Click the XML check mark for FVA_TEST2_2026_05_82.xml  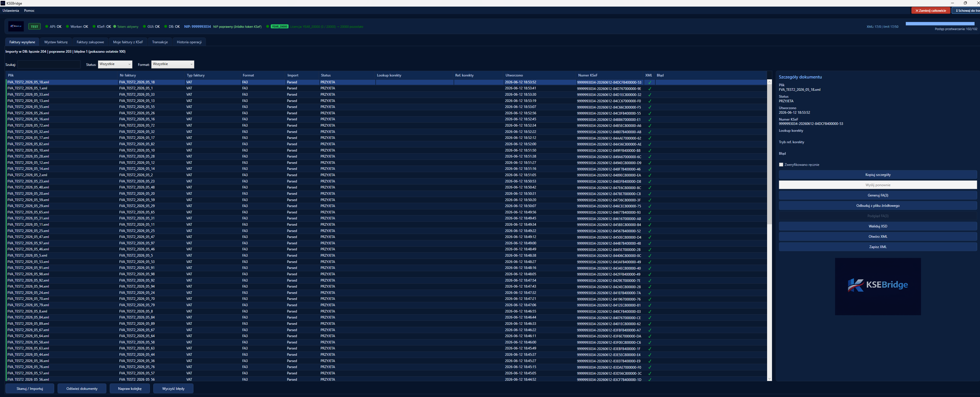pyautogui.click(x=649, y=144)
